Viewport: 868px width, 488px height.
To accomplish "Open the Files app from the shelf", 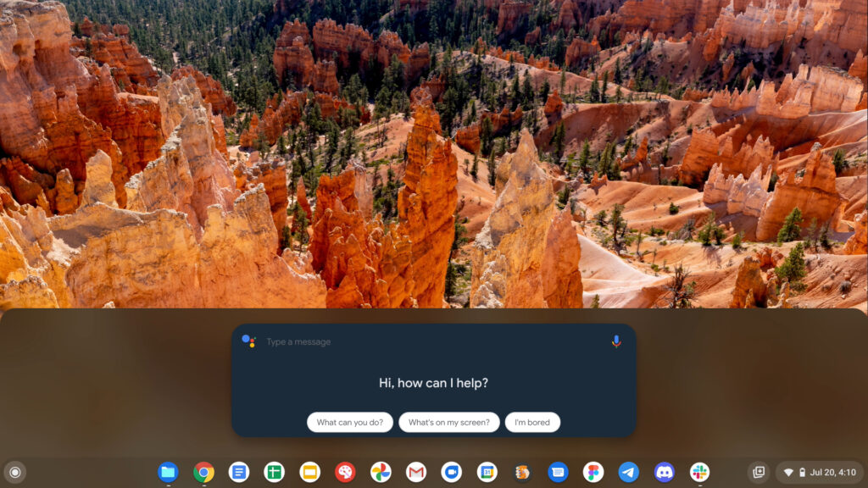I will pos(168,472).
